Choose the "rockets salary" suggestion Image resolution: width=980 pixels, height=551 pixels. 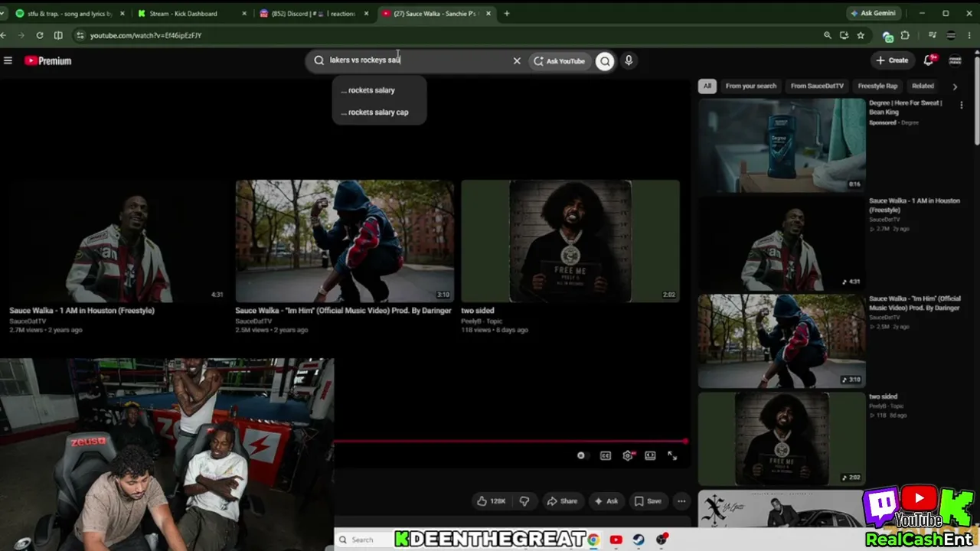pos(379,90)
